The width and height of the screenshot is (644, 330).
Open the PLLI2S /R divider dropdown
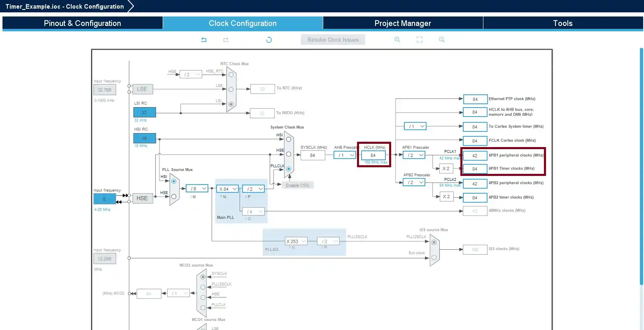(x=328, y=241)
